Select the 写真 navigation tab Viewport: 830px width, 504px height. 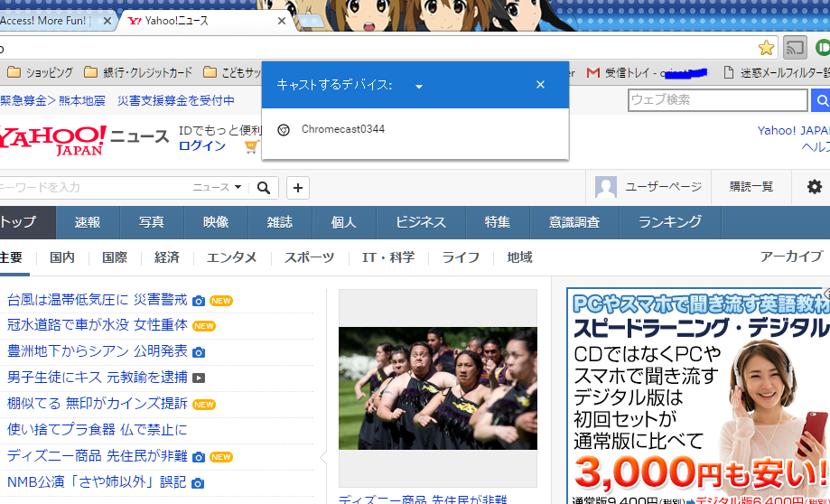152,223
